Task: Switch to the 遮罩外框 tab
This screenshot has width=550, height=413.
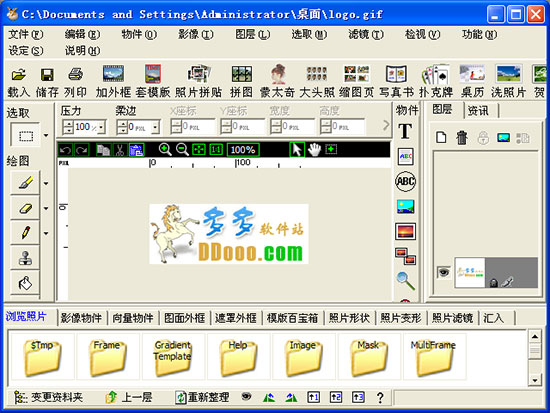Action: coord(236,318)
